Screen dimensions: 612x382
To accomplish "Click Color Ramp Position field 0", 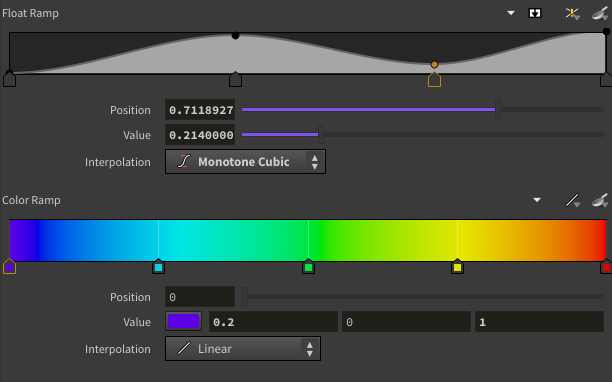I will click(x=200, y=297).
